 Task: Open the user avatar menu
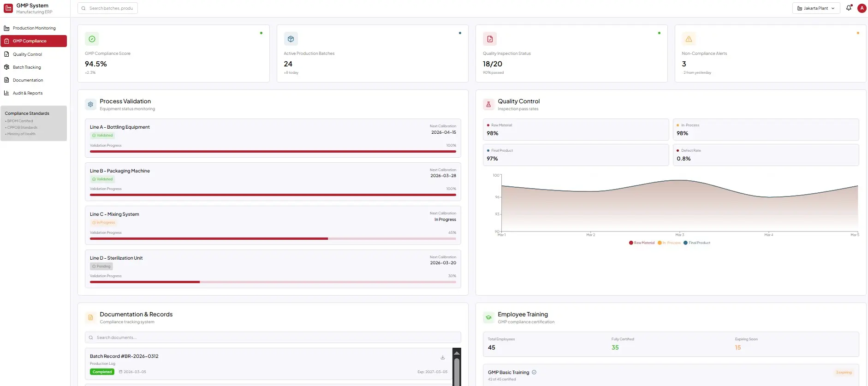pos(862,8)
